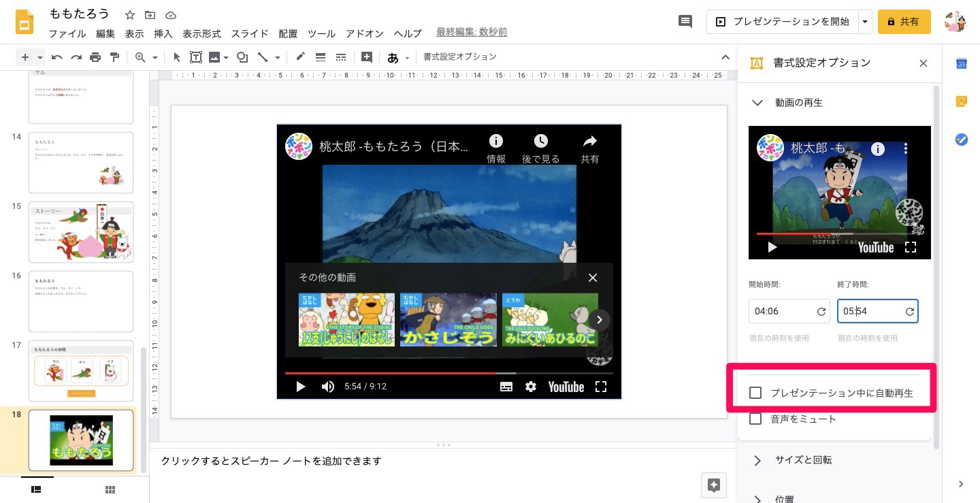This screenshot has height=503, width=980.
Task: Add a comment from toolbar
Action: 367,57
